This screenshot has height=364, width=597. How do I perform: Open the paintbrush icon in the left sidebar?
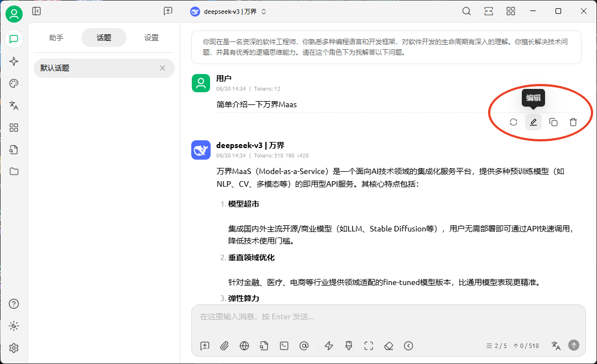(x=14, y=83)
